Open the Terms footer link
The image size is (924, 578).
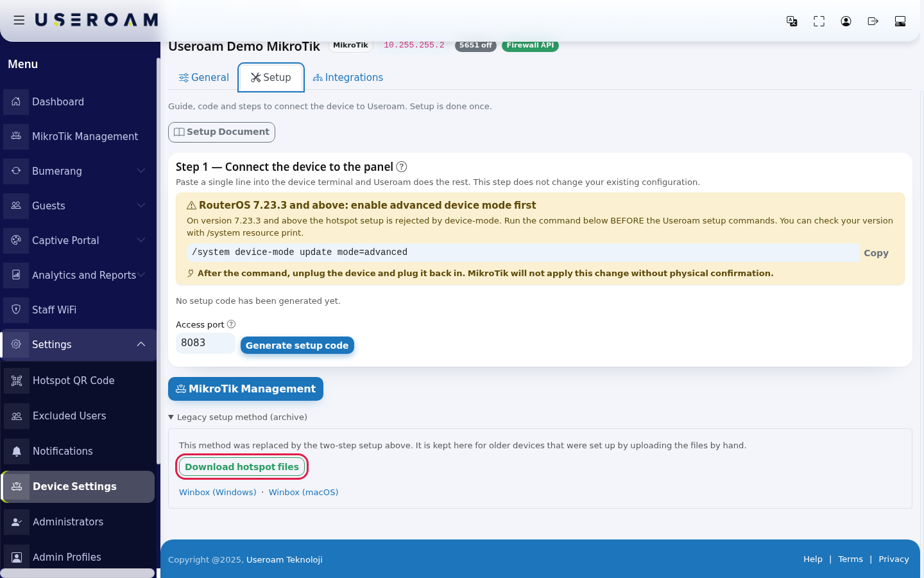(850, 559)
